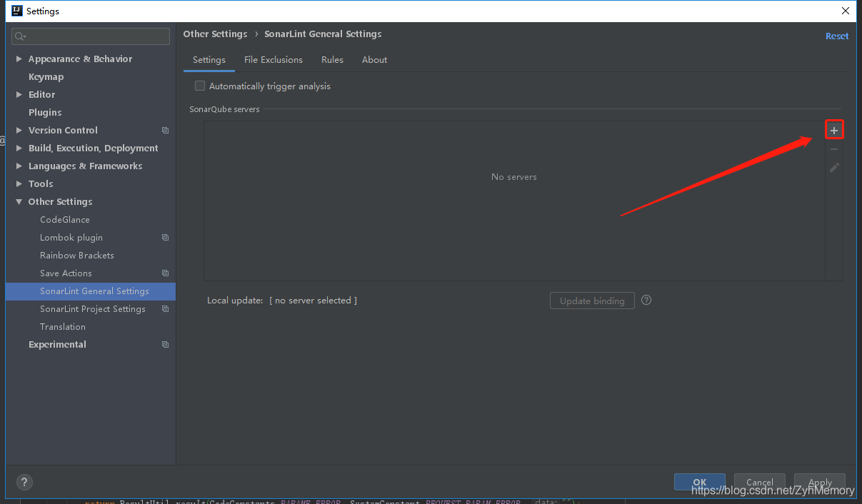
Task: Open Rainbow Brackets settings
Action: [x=77, y=256]
